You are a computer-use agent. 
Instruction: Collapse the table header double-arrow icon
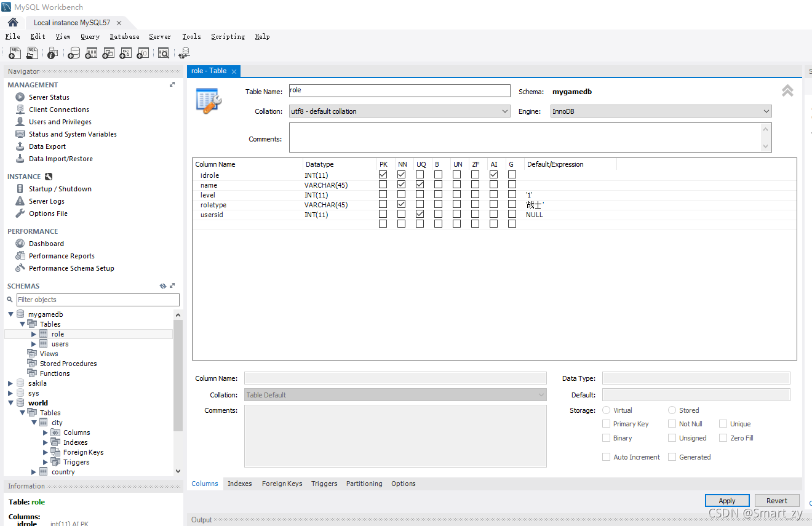[787, 91]
